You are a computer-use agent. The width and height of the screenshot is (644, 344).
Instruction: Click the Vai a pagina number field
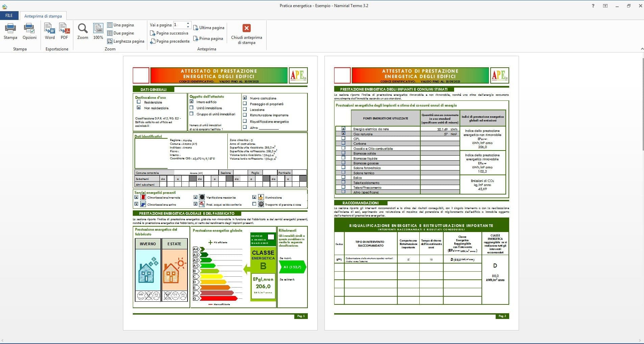click(179, 25)
